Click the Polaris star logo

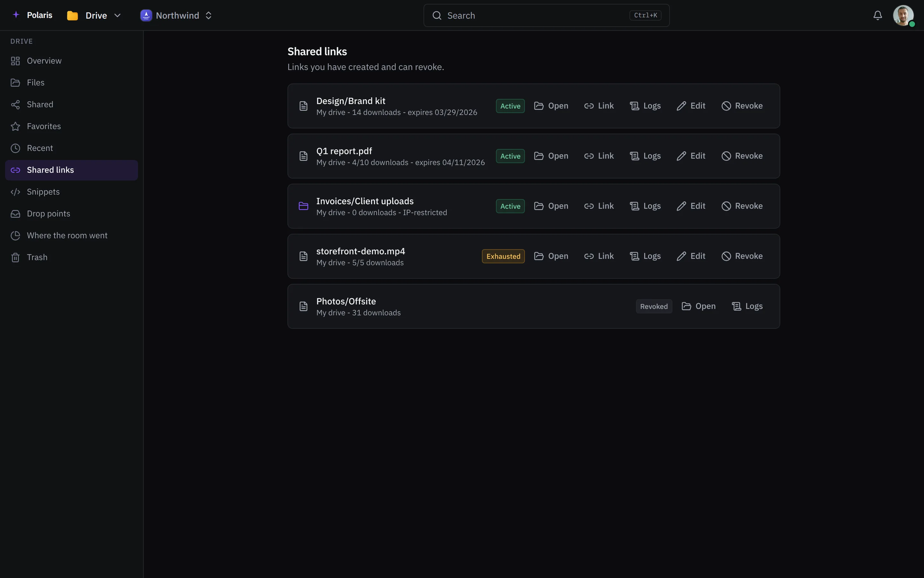click(16, 15)
